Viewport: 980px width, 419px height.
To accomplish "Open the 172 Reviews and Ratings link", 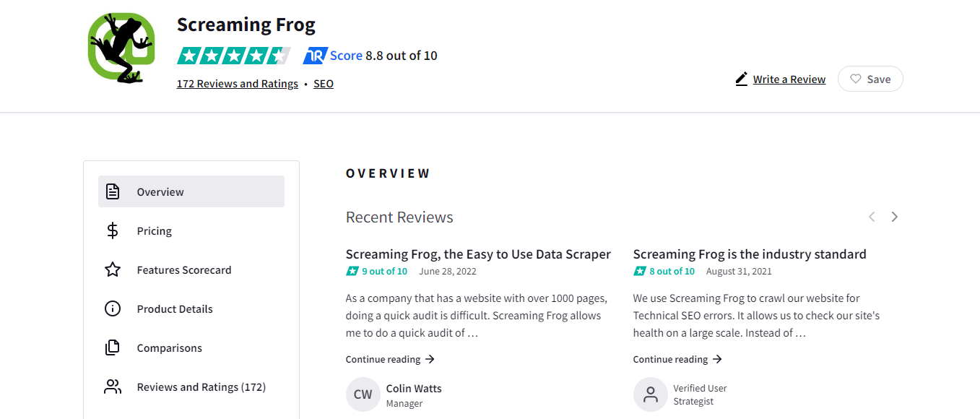I will click(x=238, y=84).
